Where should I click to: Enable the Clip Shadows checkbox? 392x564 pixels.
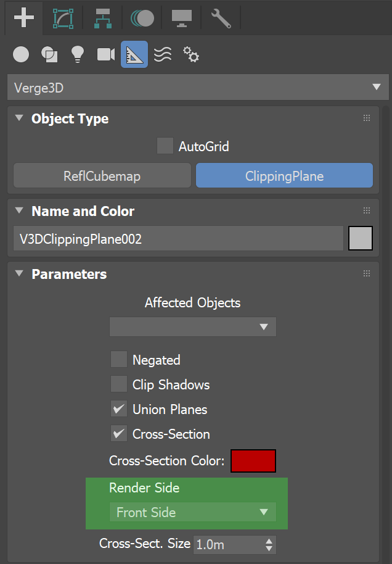[119, 384]
